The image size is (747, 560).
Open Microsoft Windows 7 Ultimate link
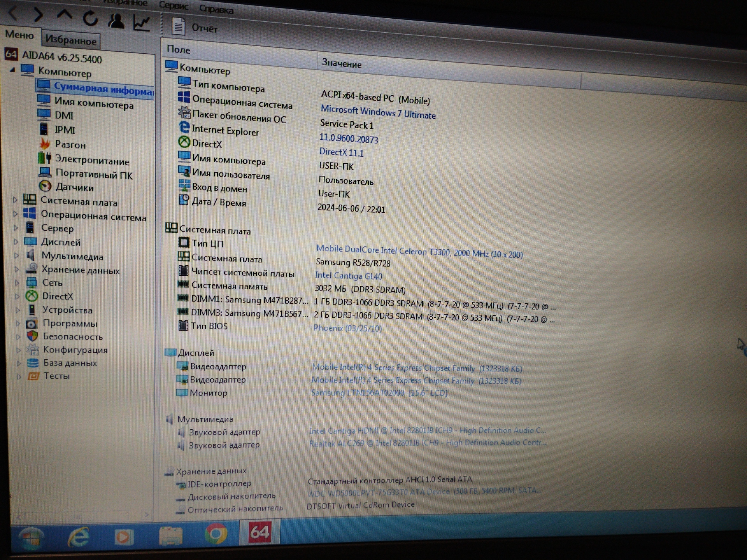point(378,112)
